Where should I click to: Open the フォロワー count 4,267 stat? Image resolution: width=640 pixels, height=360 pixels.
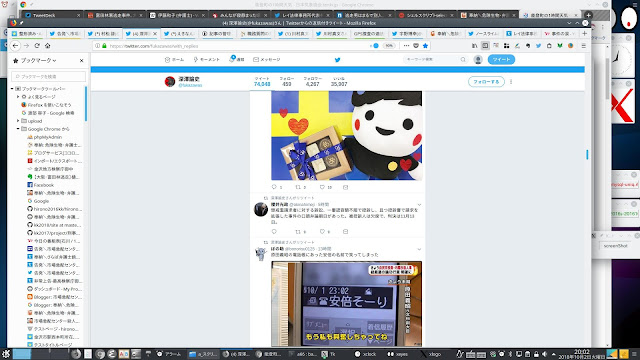[313, 82]
